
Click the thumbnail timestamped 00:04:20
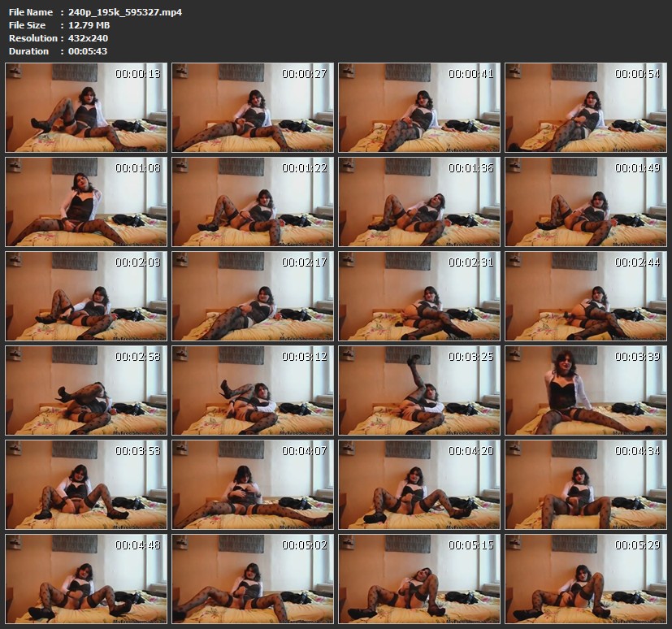419,484
